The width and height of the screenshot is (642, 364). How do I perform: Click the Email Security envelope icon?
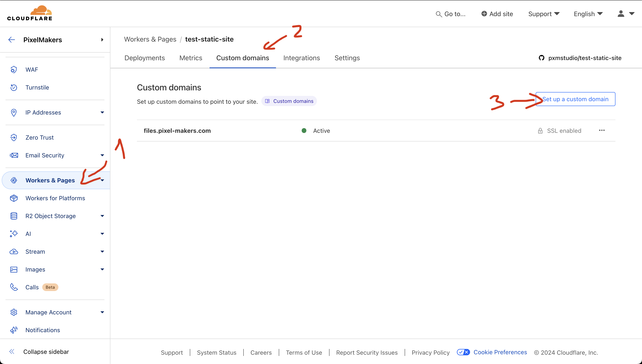[14, 155]
